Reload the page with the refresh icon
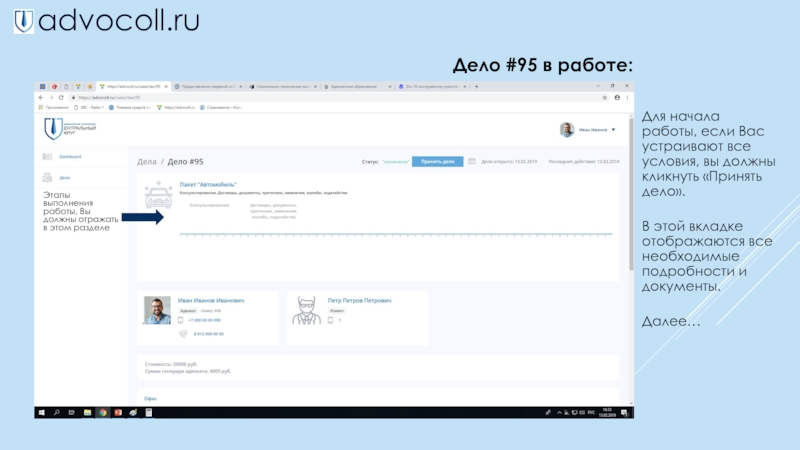 (x=62, y=97)
